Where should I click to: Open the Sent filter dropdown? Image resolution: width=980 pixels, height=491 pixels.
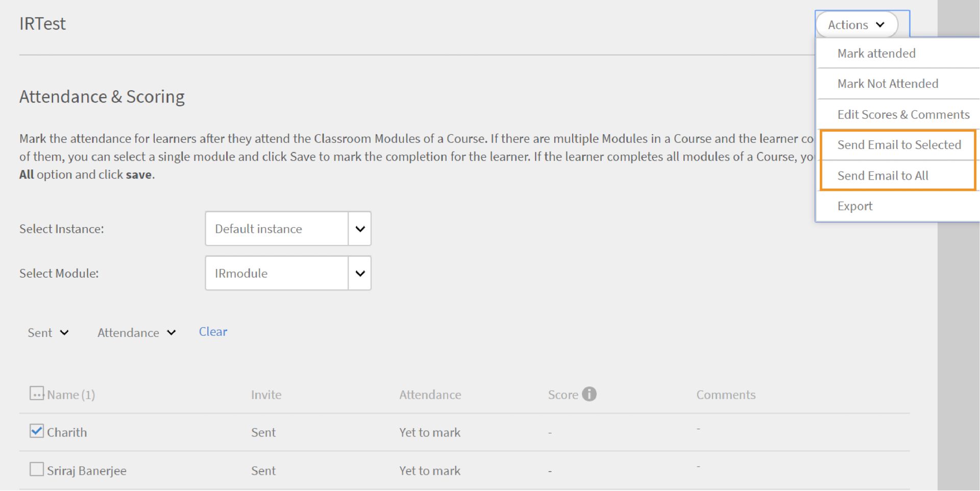pos(48,333)
